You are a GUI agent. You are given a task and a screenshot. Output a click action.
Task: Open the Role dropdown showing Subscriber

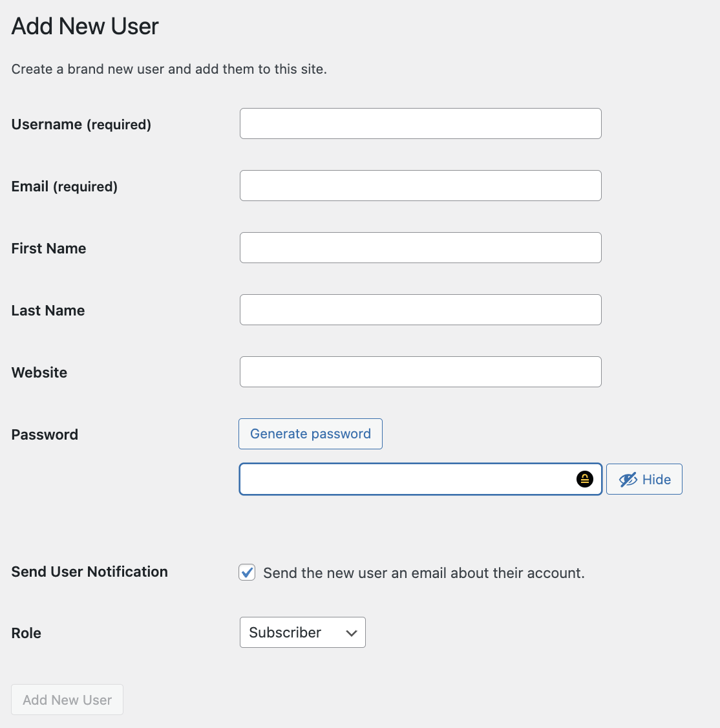[302, 632]
